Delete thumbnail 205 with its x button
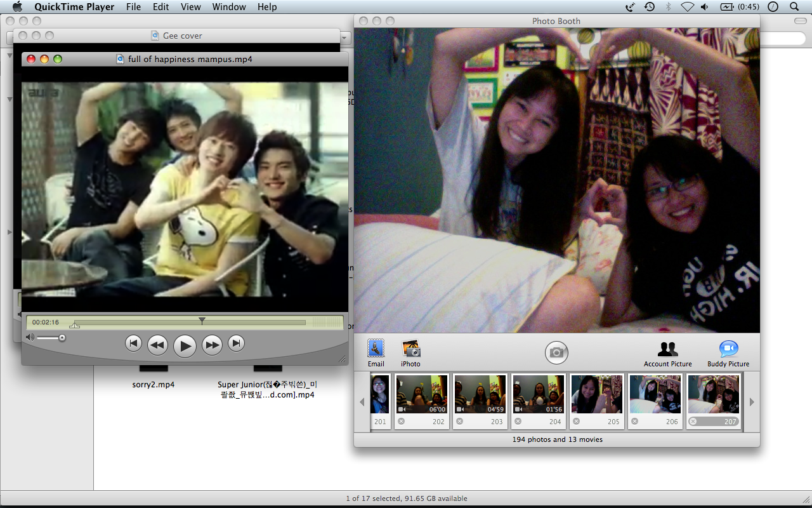This screenshot has width=812, height=508. [x=577, y=421]
